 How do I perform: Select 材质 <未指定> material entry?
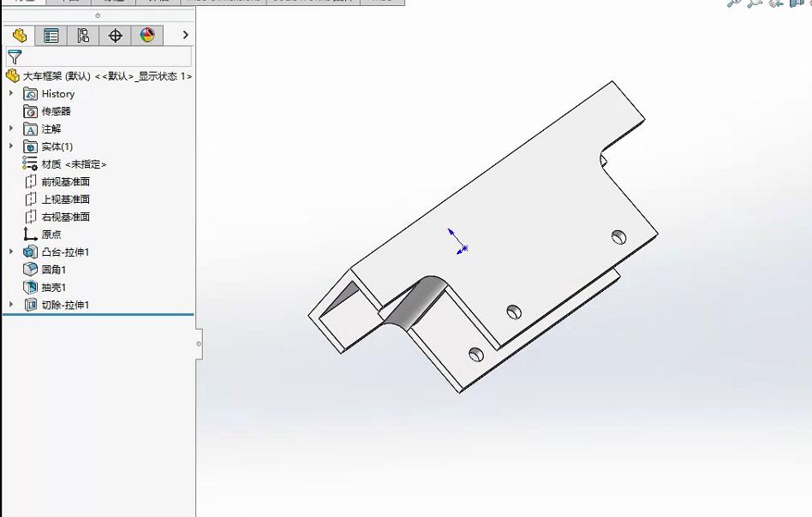64,164
